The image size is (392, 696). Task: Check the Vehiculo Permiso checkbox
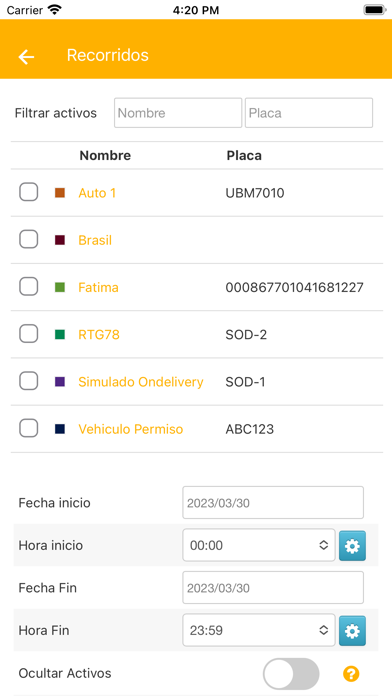tap(28, 429)
